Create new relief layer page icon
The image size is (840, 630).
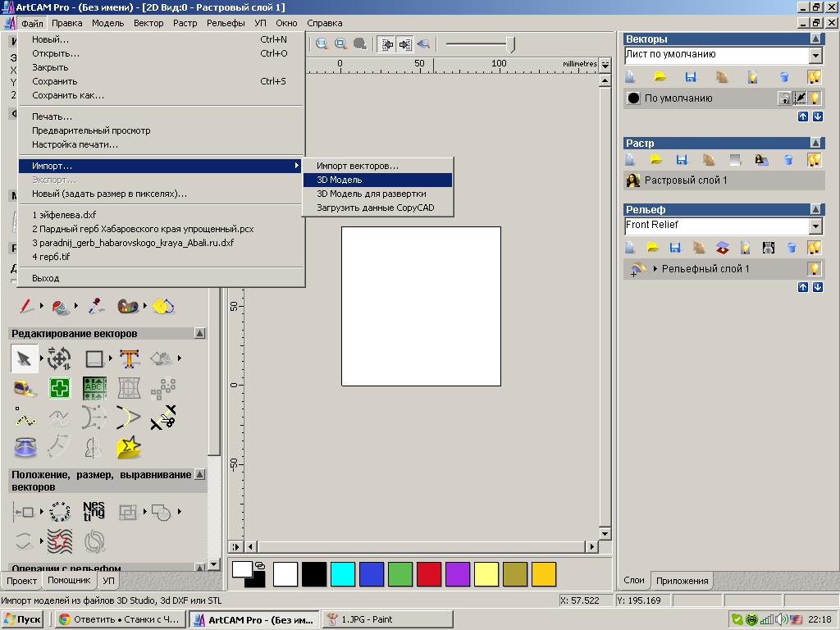(x=631, y=247)
